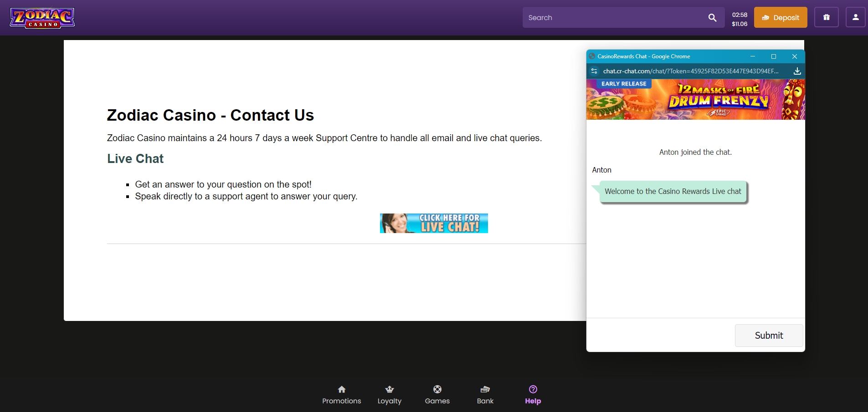Open the user account profile icon
Image resolution: width=868 pixels, height=412 pixels.
[x=856, y=17]
